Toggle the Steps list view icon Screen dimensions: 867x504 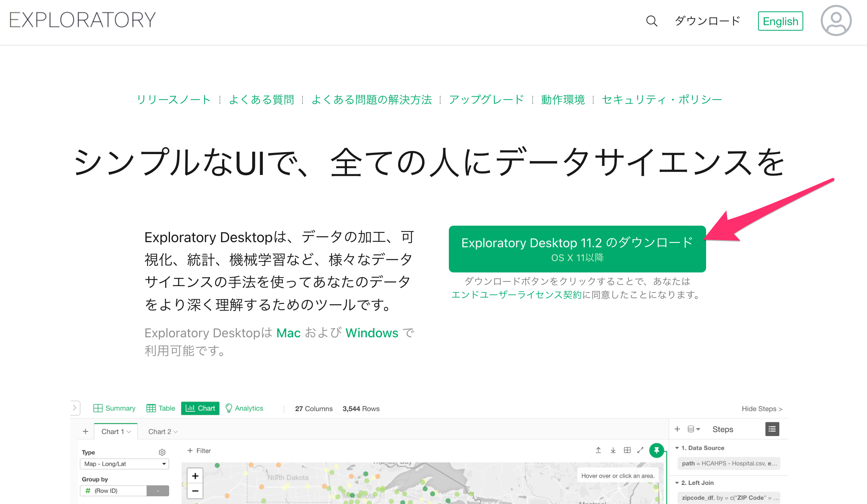tap(772, 429)
